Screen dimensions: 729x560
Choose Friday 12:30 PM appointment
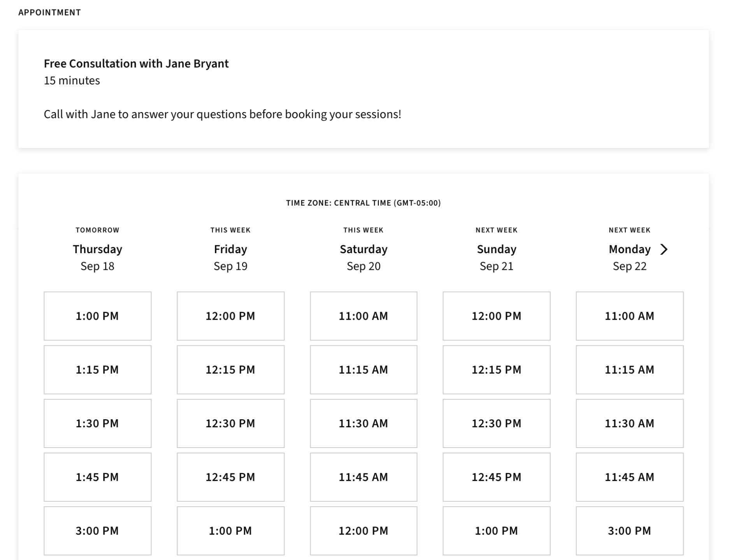(230, 423)
